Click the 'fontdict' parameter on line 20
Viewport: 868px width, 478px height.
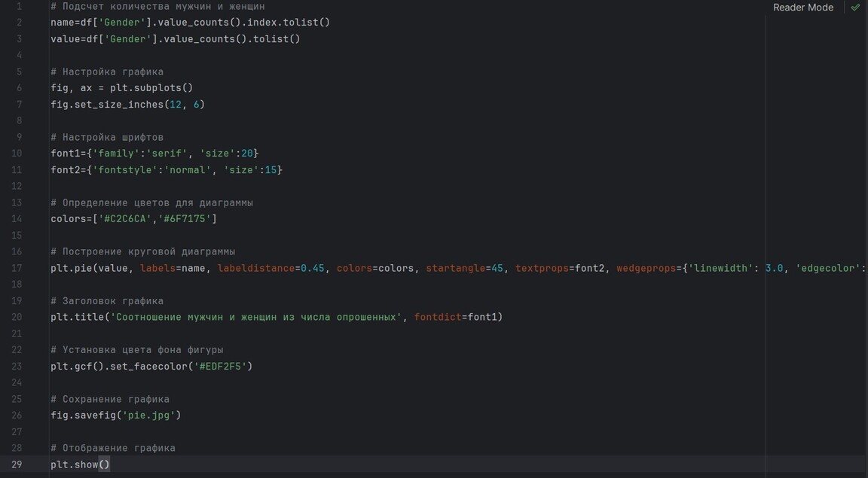(438, 316)
